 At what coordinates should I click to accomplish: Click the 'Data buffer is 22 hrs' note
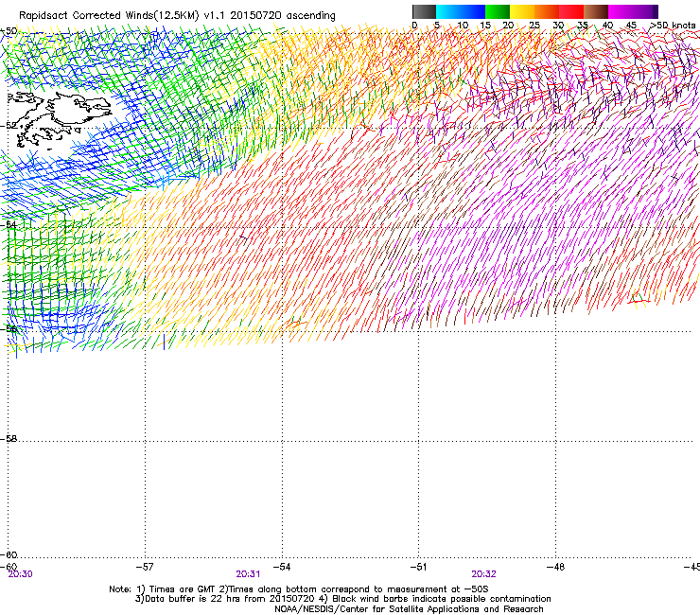point(342,599)
